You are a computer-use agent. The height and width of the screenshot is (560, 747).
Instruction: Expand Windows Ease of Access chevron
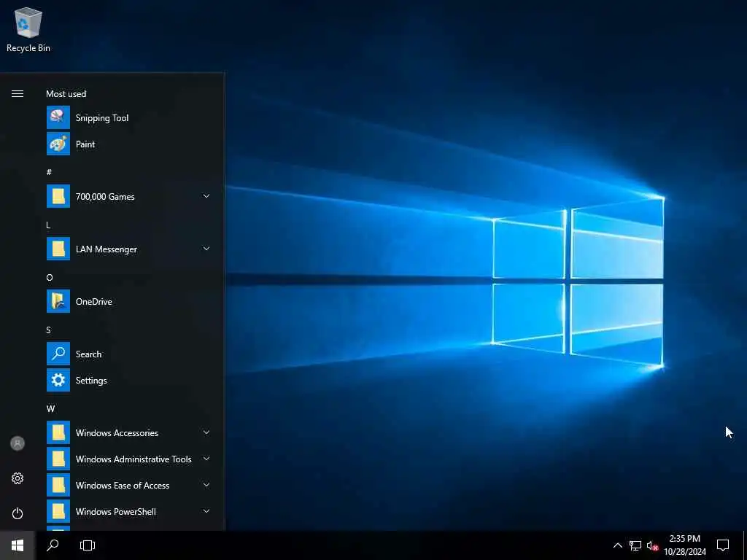tap(206, 485)
